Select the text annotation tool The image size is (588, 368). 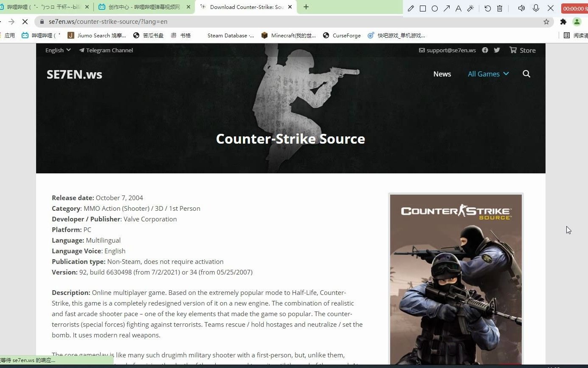pyautogui.click(x=459, y=8)
